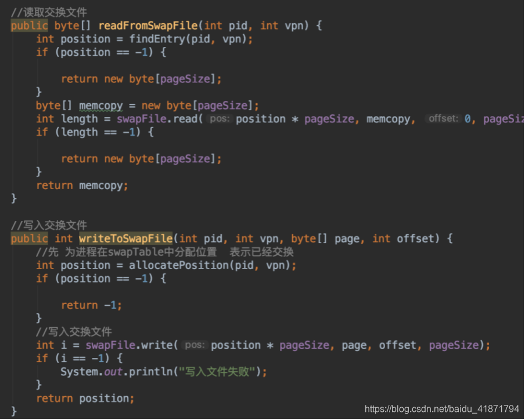
Task: Click 'return -1;' statement
Action: [91, 305]
